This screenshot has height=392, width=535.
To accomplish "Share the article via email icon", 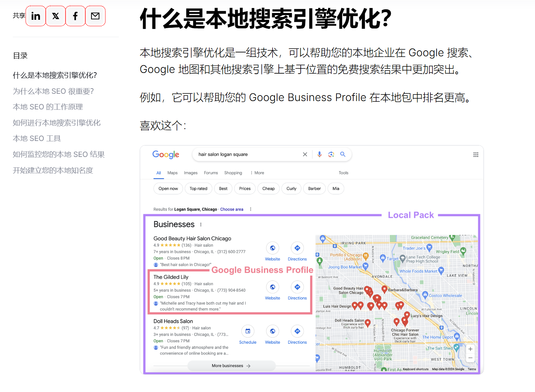I will click(95, 16).
